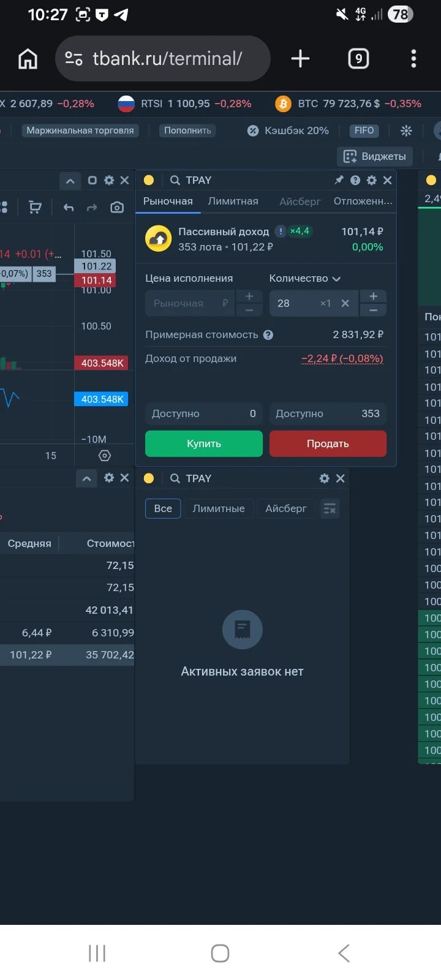The image size is (441, 980).
Task: Collapse the portfolio widget with chevron
Action: tap(86, 479)
